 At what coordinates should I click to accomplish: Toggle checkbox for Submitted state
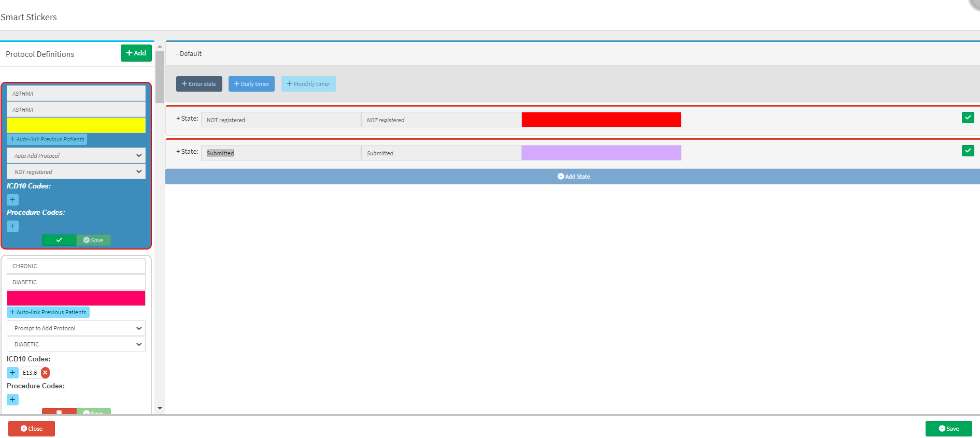pos(968,151)
